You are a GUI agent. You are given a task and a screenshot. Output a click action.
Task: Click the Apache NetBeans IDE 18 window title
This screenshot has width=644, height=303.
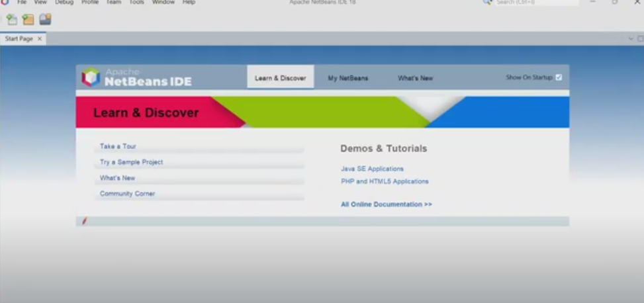(322, 2)
